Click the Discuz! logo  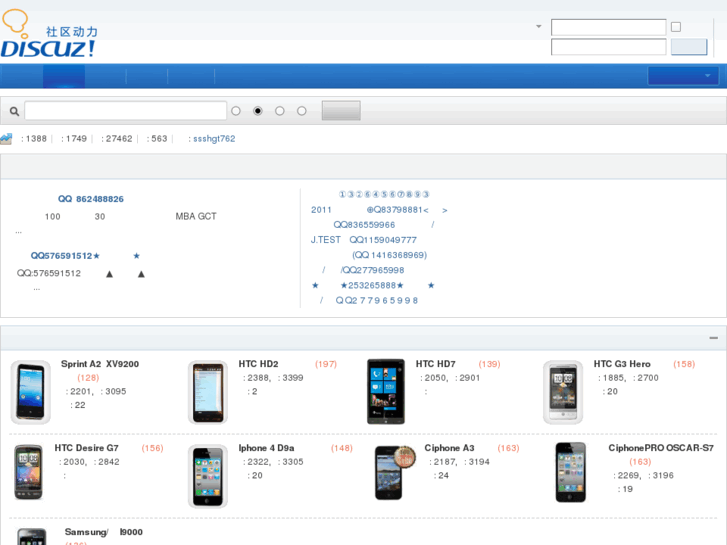(50, 33)
